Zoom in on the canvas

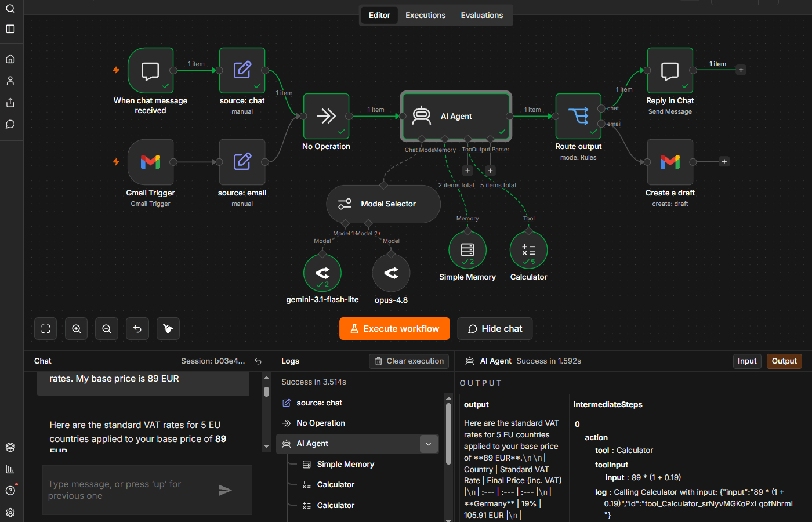point(77,329)
